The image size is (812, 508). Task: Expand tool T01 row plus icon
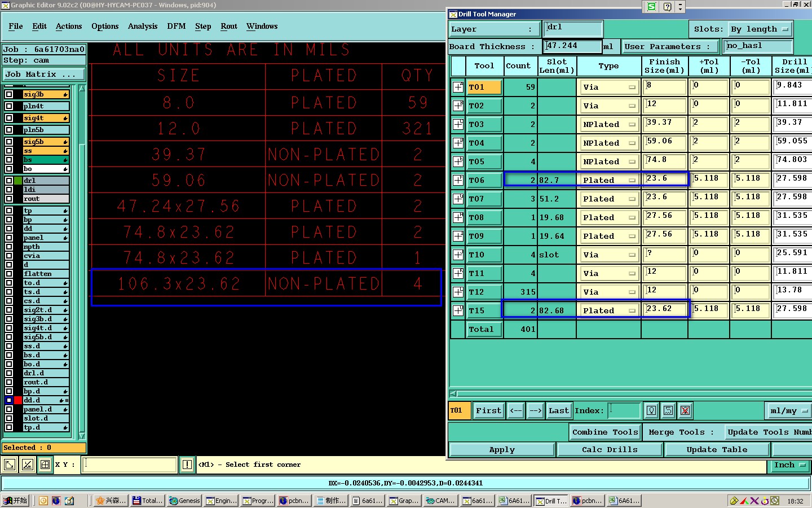click(x=458, y=87)
